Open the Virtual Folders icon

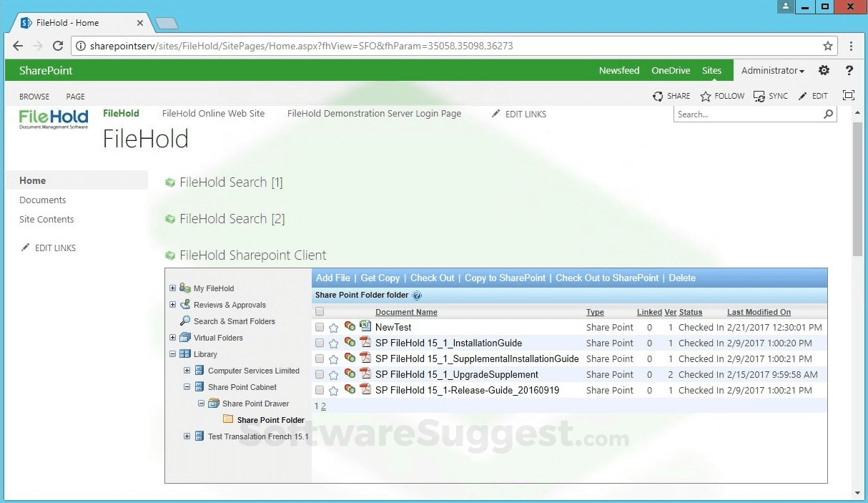[187, 338]
